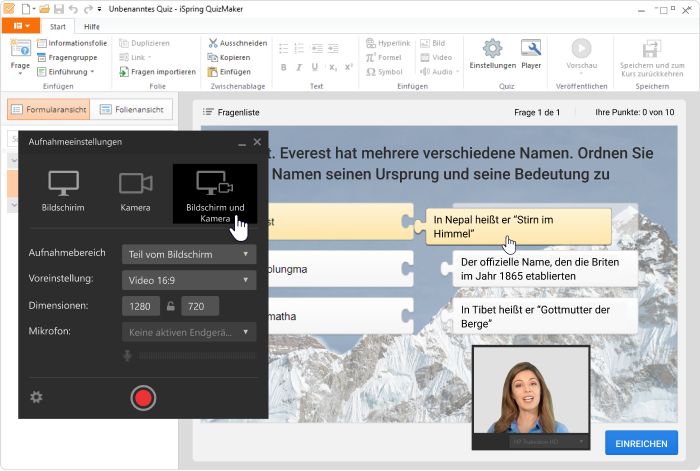Image resolution: width=700 pixels, height=471 pixels.
Task: Switch to Folienansicht
Action: coord(131,109)
